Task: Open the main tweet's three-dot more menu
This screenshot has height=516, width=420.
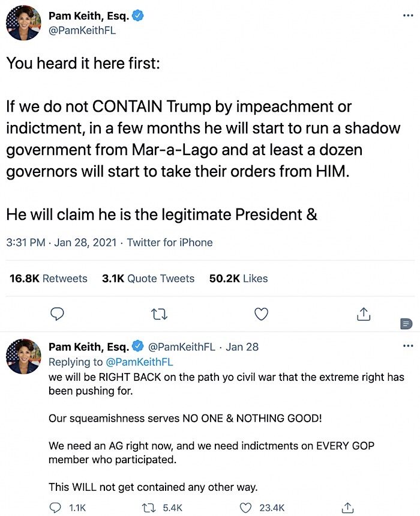Action: pos(408,16)
